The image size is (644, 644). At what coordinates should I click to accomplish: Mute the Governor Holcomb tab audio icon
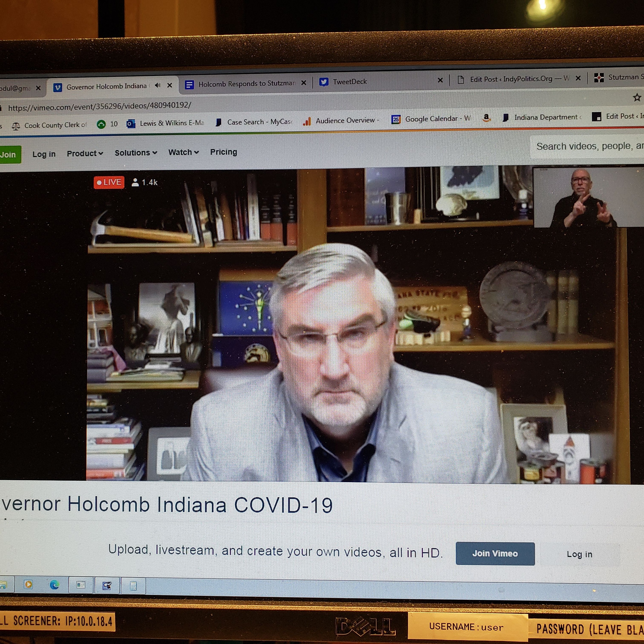158,85
